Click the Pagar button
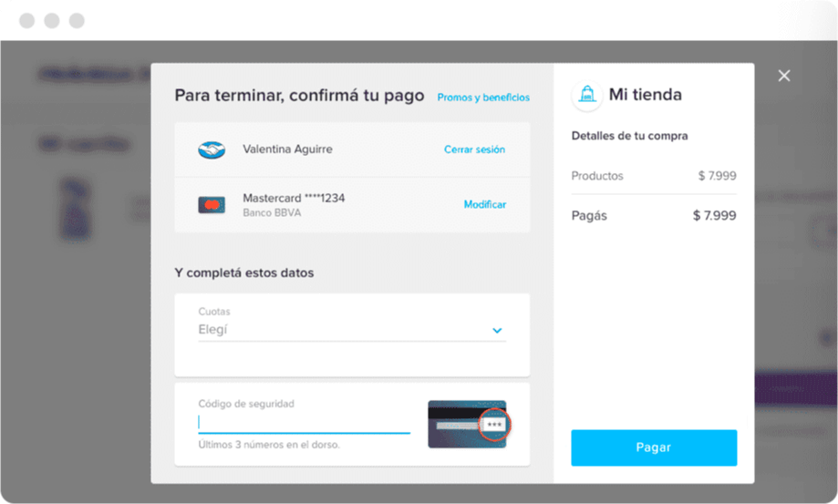This screenshot has height=504, width=838. 654,447
